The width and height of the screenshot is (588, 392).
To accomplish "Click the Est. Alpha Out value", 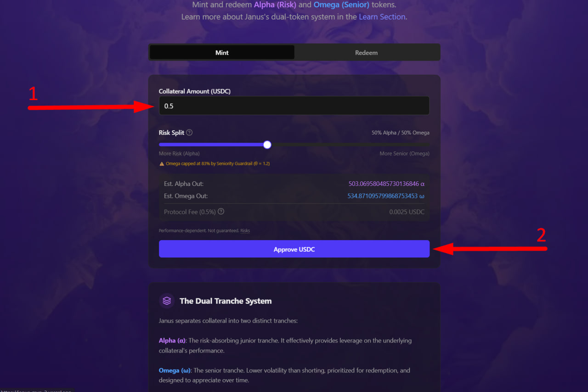I will (x=386, y=184).
